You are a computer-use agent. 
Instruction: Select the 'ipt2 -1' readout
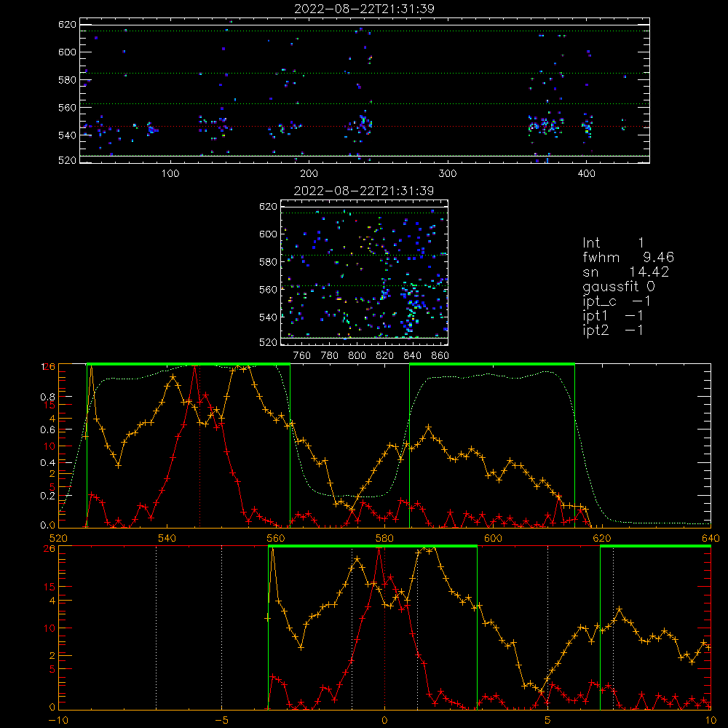[x=613, y=330]
